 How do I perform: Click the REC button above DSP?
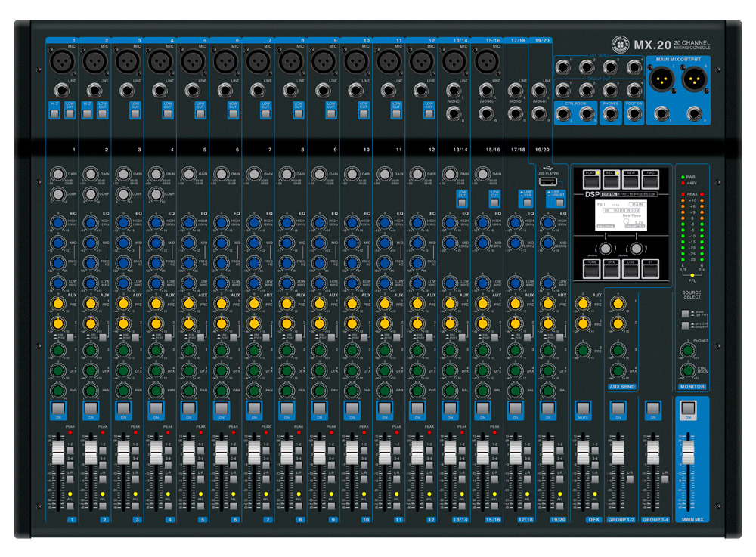[x=611, y=179]
